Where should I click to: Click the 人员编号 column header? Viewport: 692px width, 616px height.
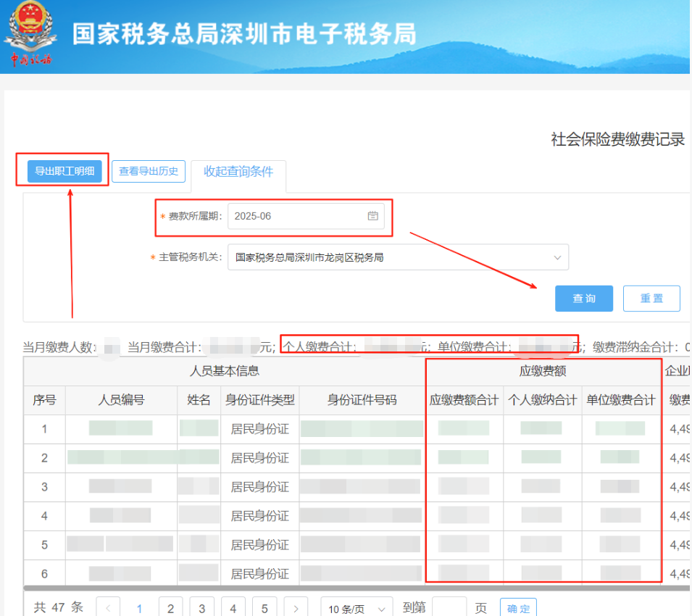coord(121,400)
